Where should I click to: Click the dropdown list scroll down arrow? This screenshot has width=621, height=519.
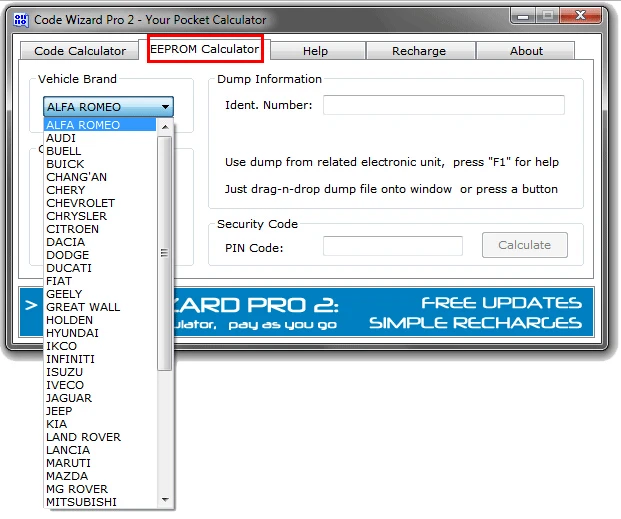[165, 500]
